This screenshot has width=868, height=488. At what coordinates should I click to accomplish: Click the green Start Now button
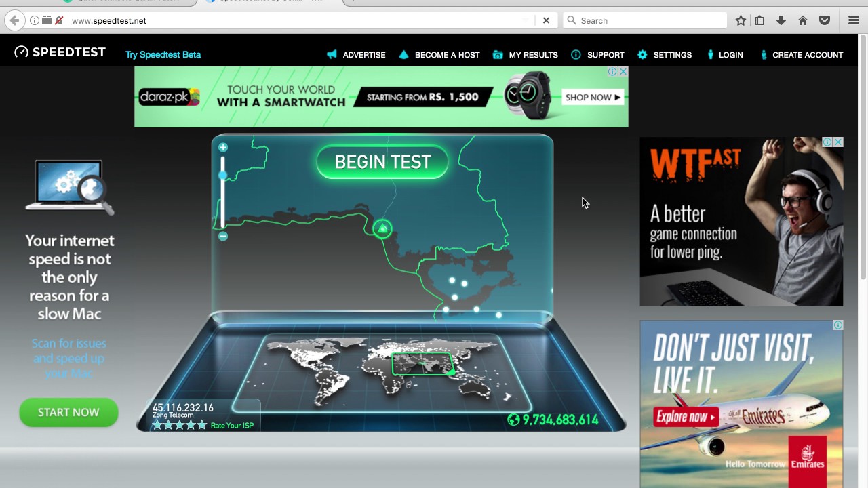[x=68, y=412]
